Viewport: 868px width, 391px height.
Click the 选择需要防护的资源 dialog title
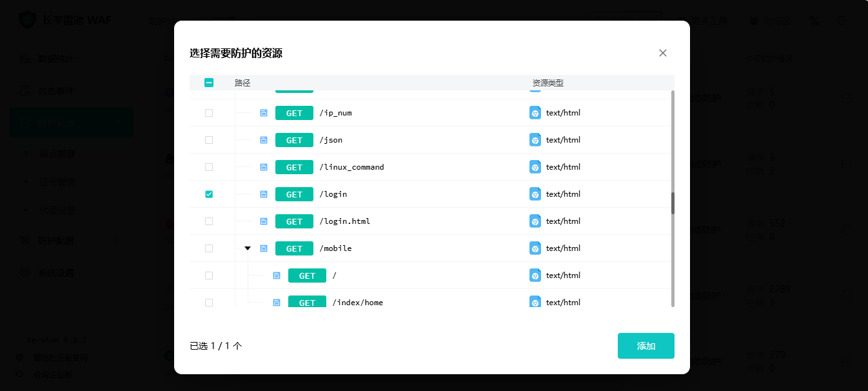(236, 53)
